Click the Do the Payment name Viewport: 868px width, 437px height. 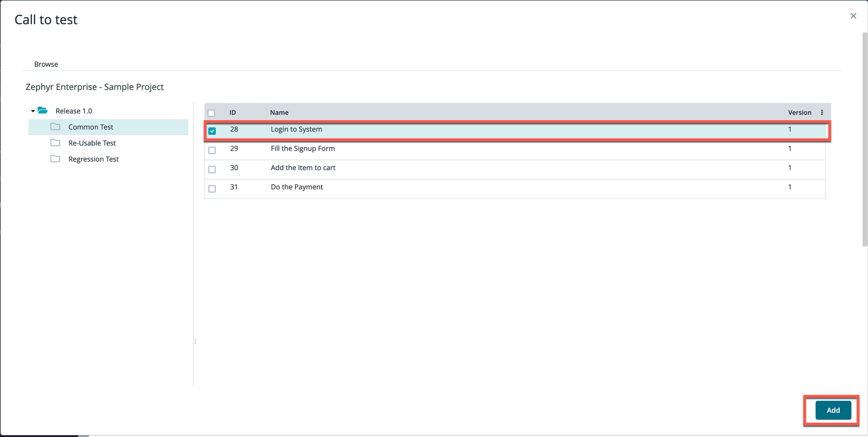click(297, 187)
